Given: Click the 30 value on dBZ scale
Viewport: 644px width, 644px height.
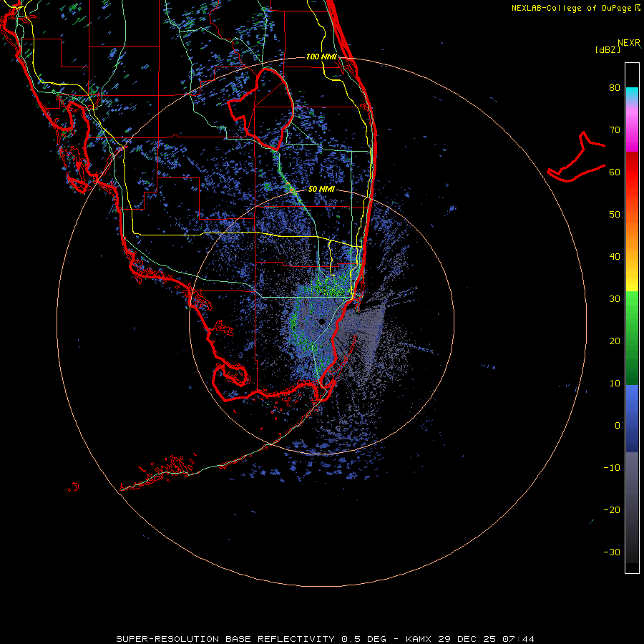Looking at the screenshot, I should [x=615, y=299].
